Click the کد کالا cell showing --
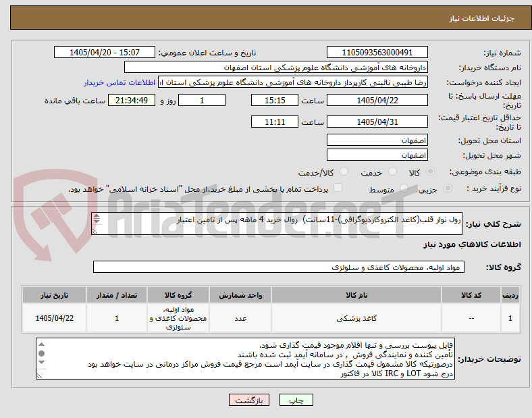Viewport: 532px width, 418px height. click(471, 318)
